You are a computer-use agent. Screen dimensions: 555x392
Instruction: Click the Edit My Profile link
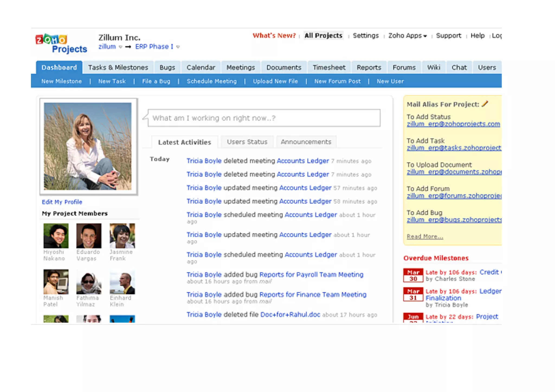coord(62,202)
